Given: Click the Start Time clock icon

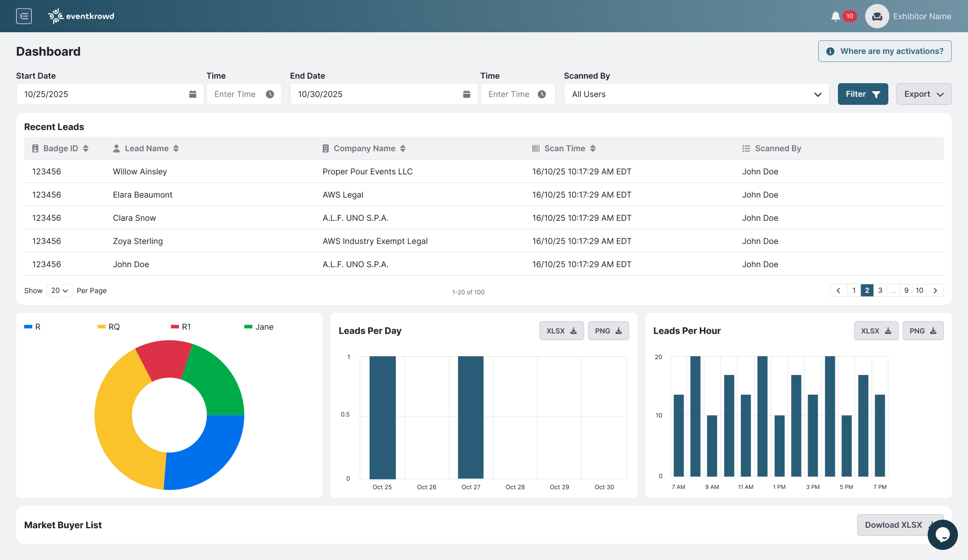Looking at the screenshot, I should tap(270, 94).
